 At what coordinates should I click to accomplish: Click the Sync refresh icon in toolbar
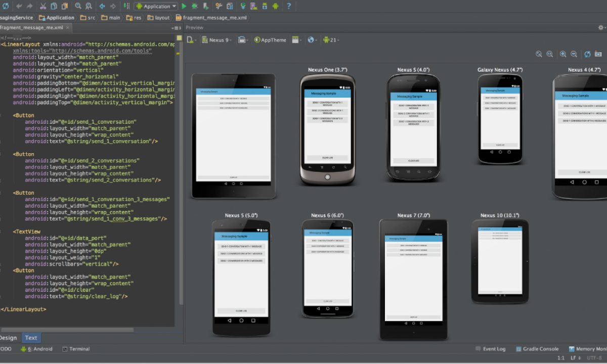6,6
